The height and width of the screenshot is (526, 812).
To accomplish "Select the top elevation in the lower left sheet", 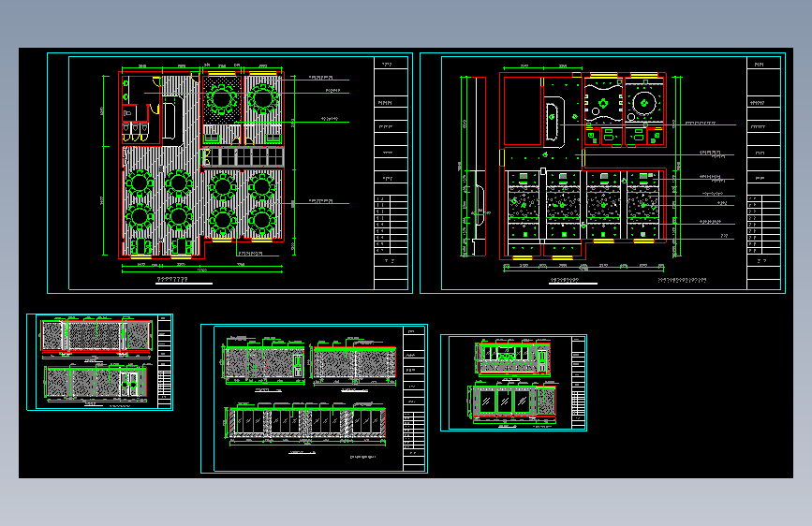I will pyautogui.click(x=96, y=335).
